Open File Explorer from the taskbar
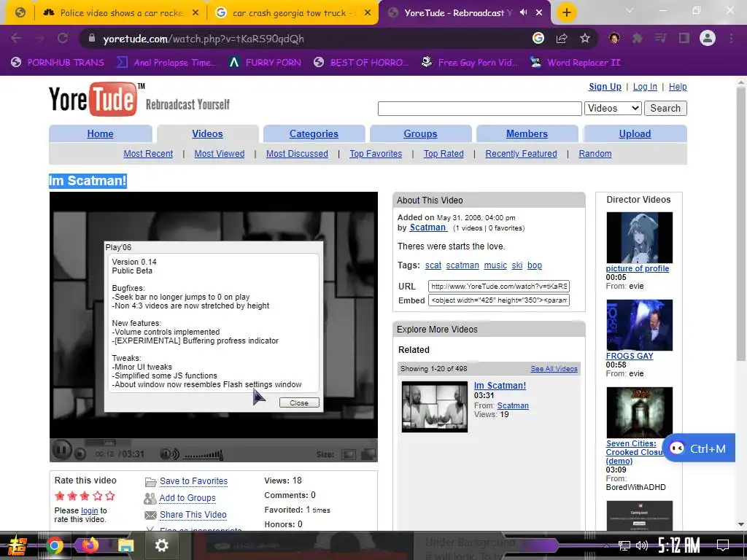 click(125, 545)
